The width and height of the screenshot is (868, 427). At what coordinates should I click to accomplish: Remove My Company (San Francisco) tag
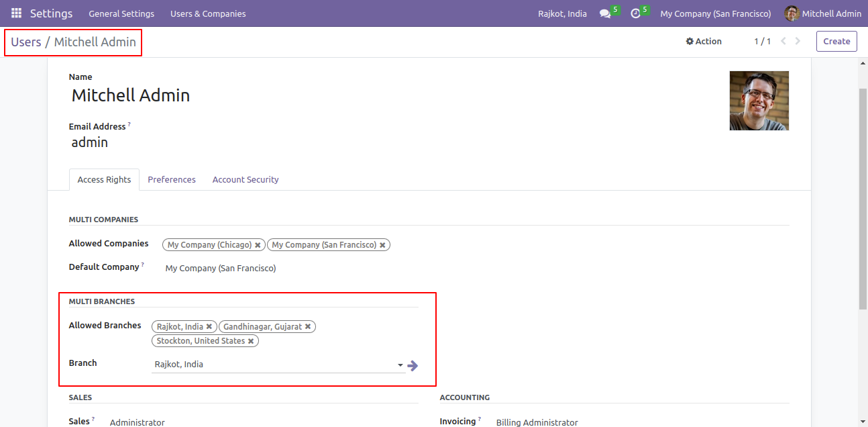click(x=382, y=245)
